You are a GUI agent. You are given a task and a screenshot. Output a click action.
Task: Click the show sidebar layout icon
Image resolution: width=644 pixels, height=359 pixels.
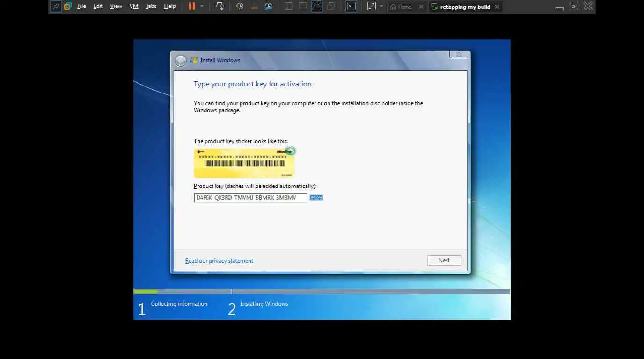(288, 7)
